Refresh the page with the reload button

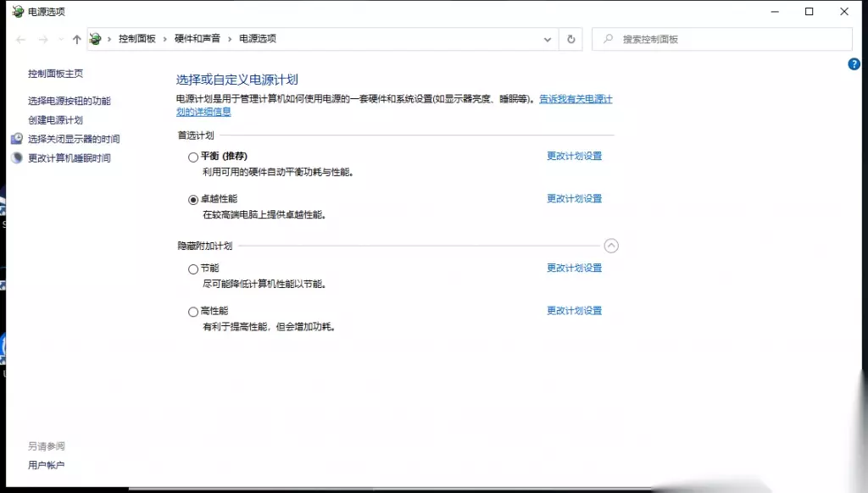click(x=570, y=39)
